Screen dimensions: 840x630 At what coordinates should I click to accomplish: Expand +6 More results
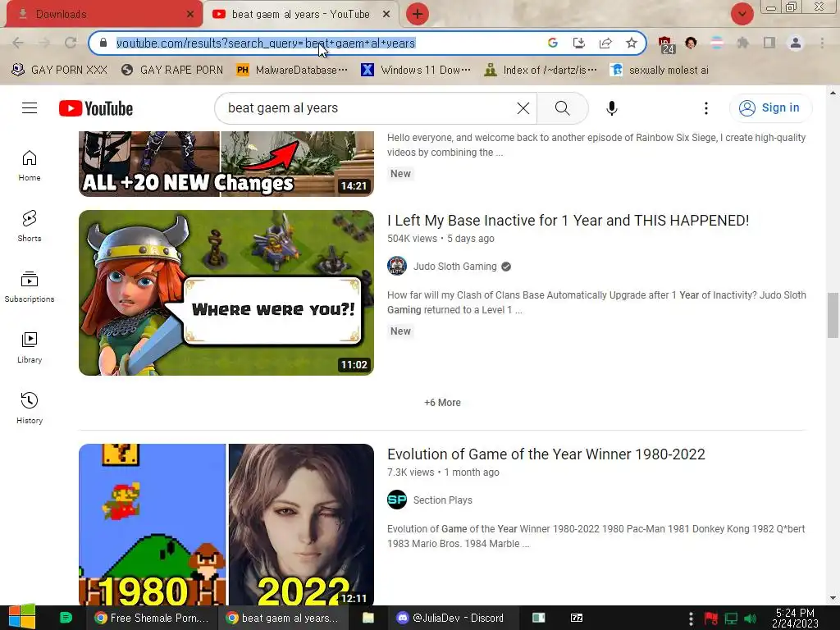point(442,403)
